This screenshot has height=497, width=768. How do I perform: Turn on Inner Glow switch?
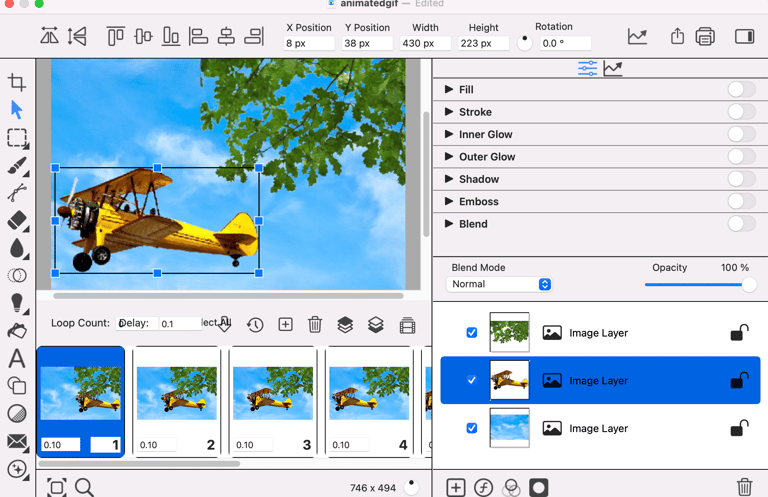741,134
